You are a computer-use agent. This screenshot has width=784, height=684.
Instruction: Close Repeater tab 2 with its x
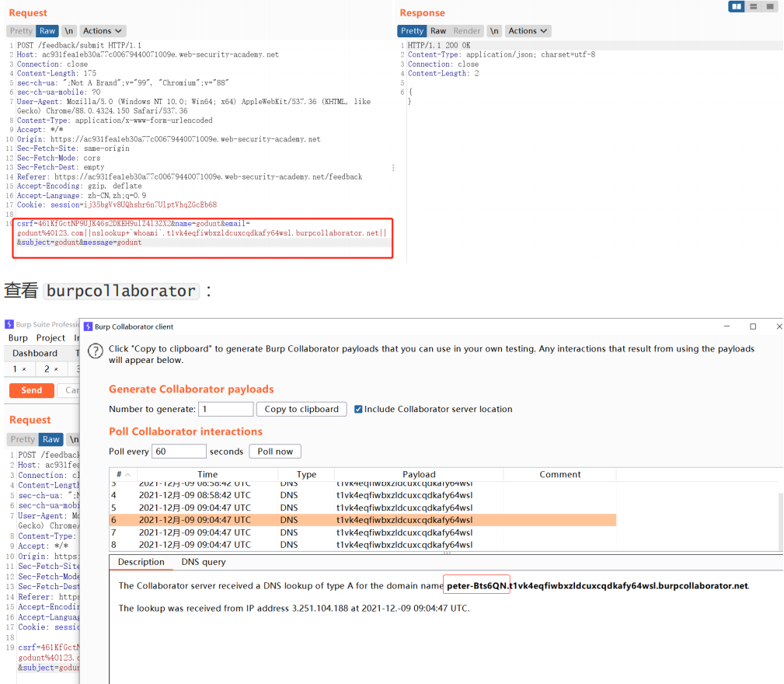pos(56,369)
